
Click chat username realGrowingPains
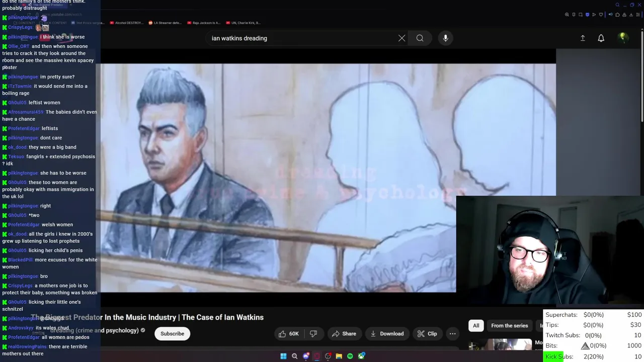27,347
